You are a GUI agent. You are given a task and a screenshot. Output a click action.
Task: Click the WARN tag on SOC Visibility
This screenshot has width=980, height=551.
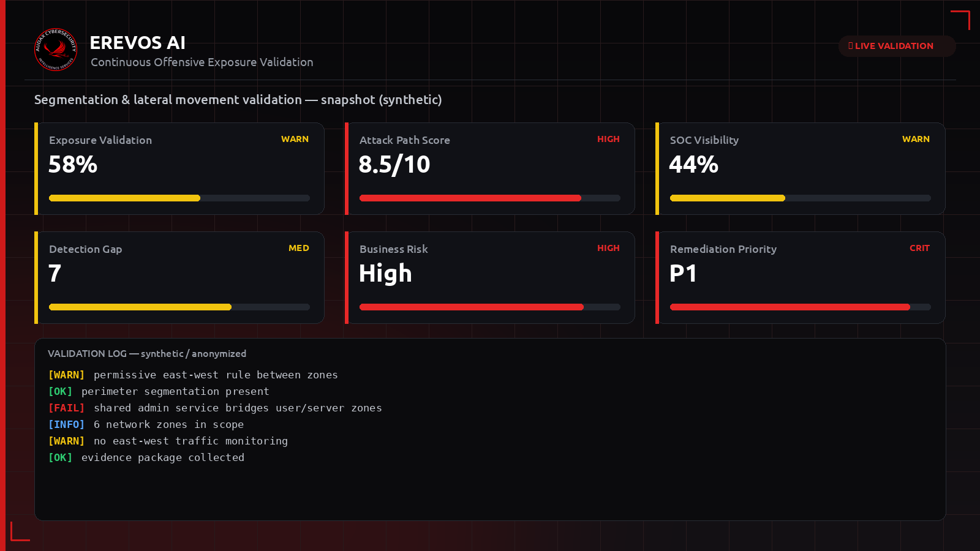point(916,139)
